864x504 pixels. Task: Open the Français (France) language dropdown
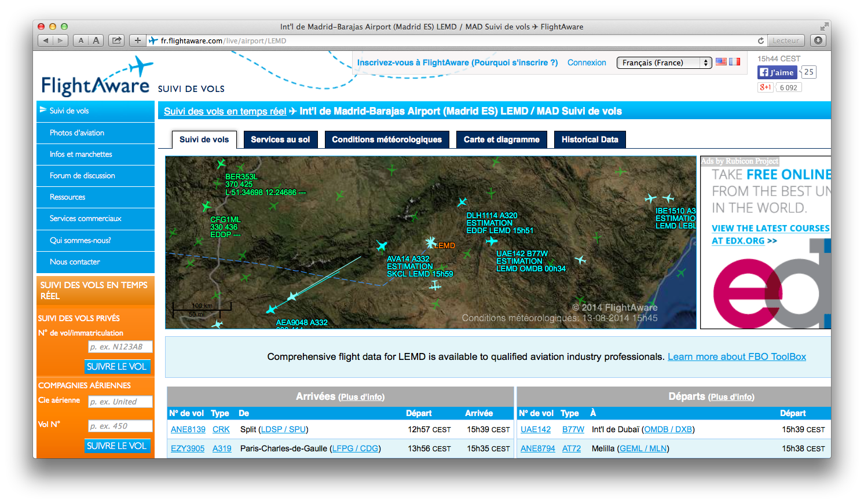point(664,62)
